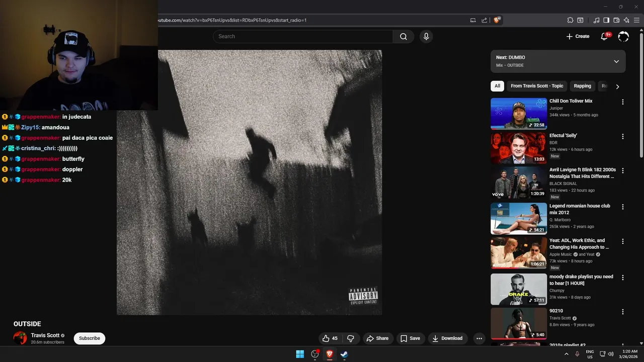The image size is (644, 362).
Task: Open the tray network and volume icons
Action: (607, 354)
